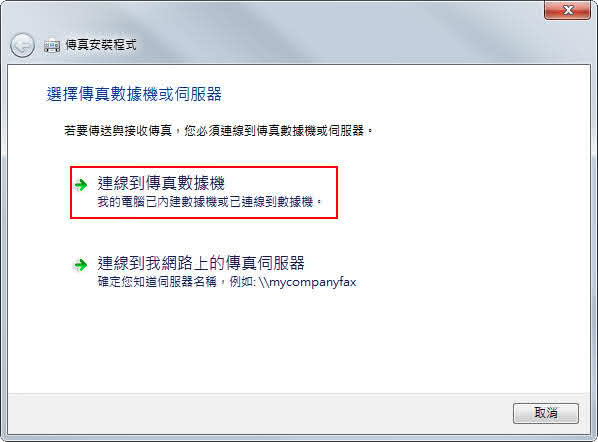Viewport: 598px width, 442px height.
Task: Click green arrow beside 連線到傳真數據機
Action: [81, 185]
